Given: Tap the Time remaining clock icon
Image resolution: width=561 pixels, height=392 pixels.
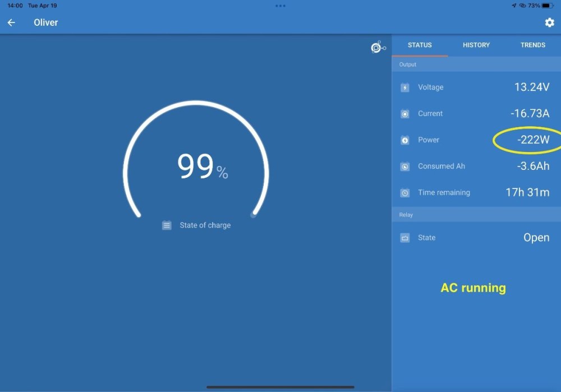Looking at the screenshot, I should 405,193.
